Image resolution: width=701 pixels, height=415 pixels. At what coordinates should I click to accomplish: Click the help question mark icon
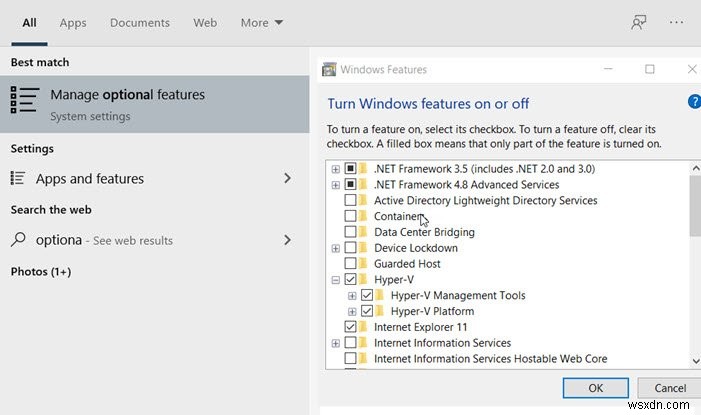pos(694,102)
